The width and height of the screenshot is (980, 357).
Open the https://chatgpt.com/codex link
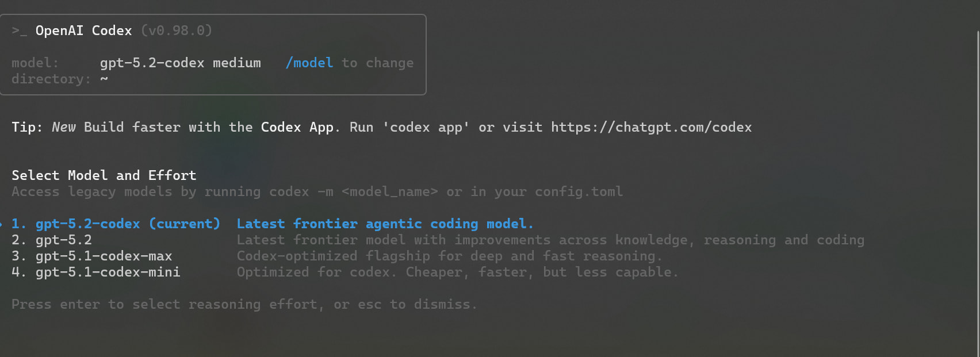tap(651, 127)
